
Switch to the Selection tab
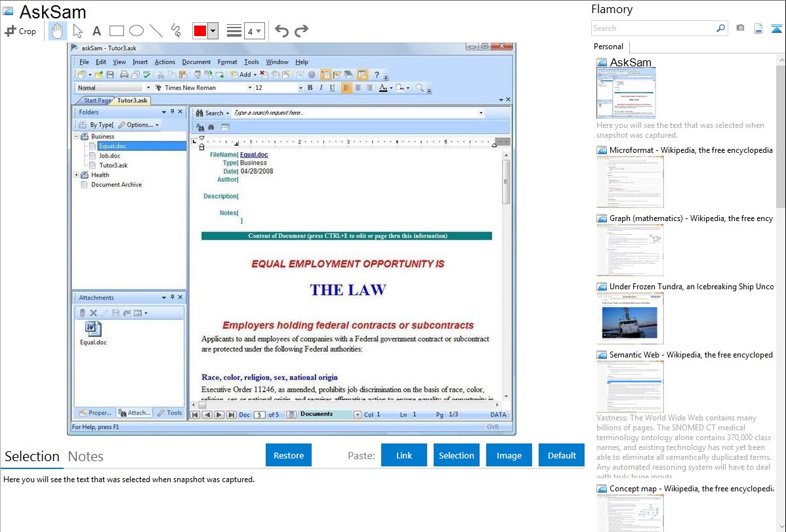(x=32, y=457)
